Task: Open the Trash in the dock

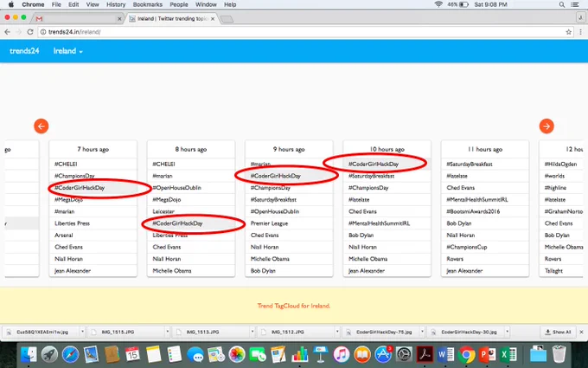Action: (559, 354)
